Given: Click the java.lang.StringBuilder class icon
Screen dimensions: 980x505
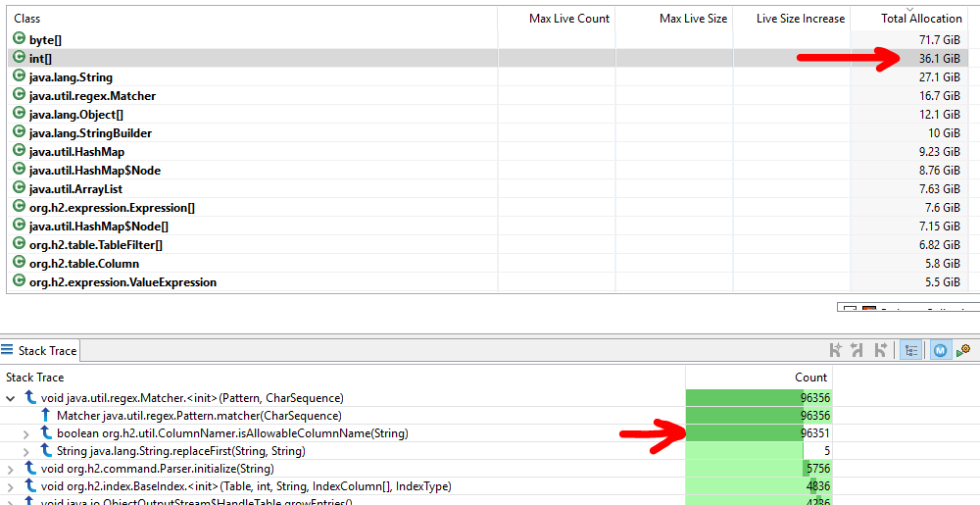Looking at the screenshot, I should (x=20, y=132).
